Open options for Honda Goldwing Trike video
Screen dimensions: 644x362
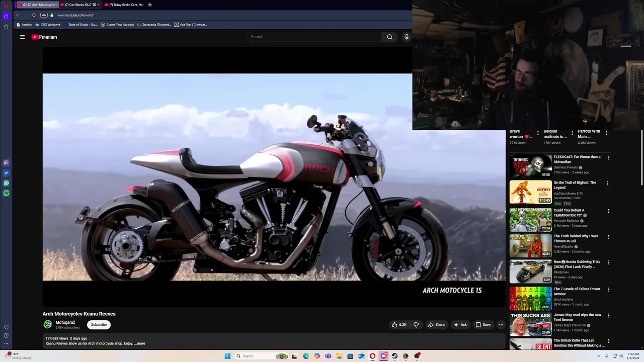[x=608, y=262]
